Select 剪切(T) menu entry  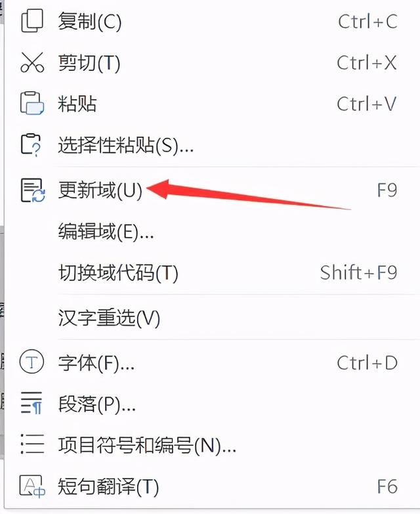210,62
